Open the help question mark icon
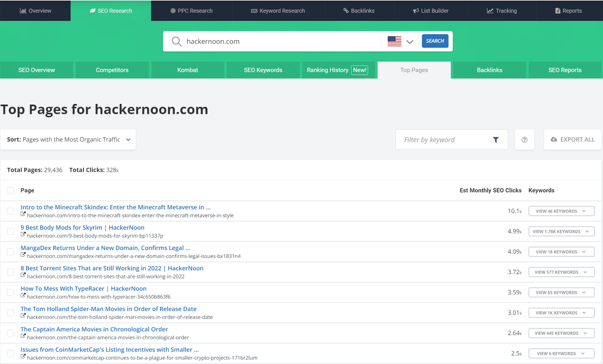The image size is (603, 364). coord(524,140)
